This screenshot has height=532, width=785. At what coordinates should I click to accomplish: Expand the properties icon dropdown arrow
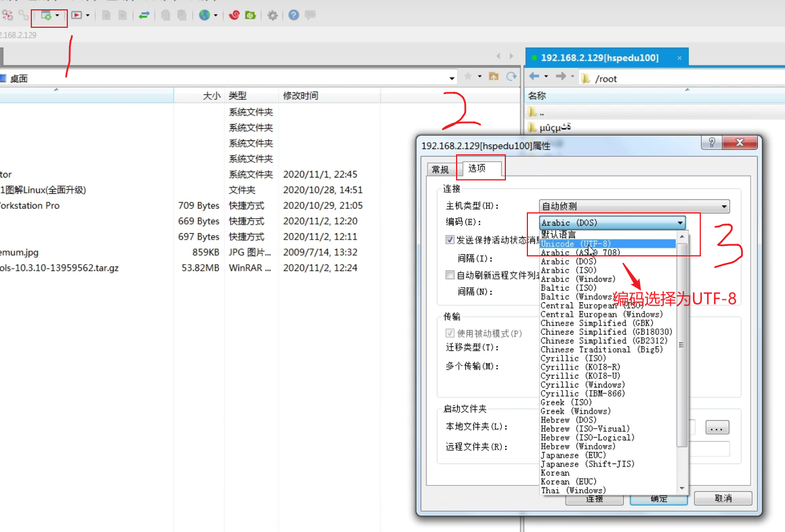coord(57,16)
